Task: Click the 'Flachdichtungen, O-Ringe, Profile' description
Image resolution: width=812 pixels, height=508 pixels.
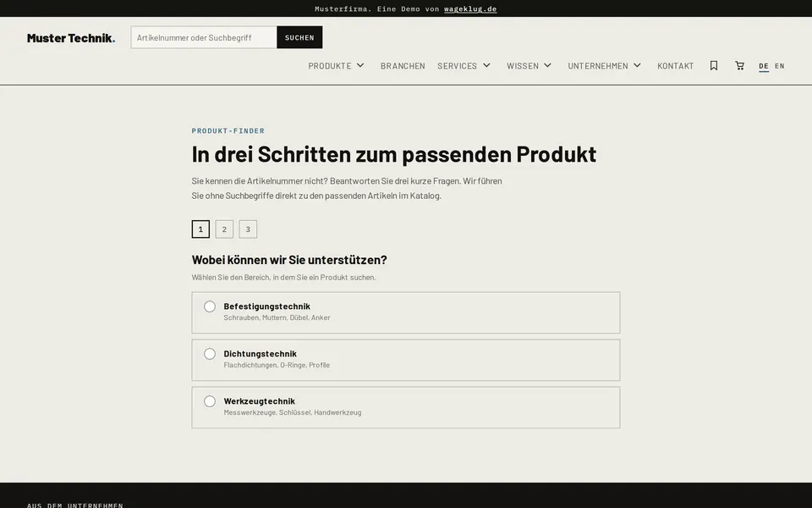Action: 277,365
